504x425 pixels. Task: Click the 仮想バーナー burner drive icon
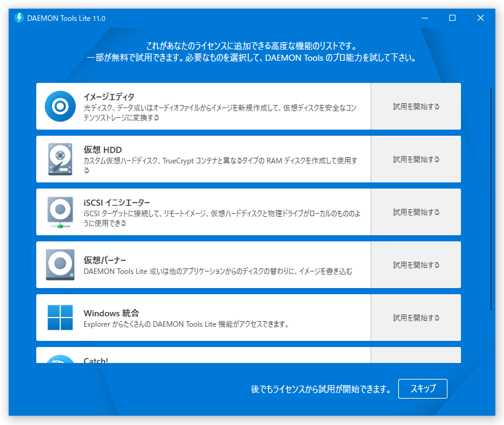tap(60, 264)
